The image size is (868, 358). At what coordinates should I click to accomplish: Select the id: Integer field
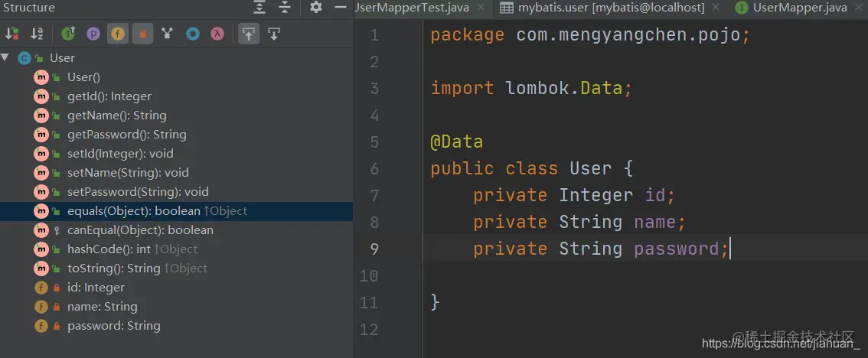[x=96, y=287]
